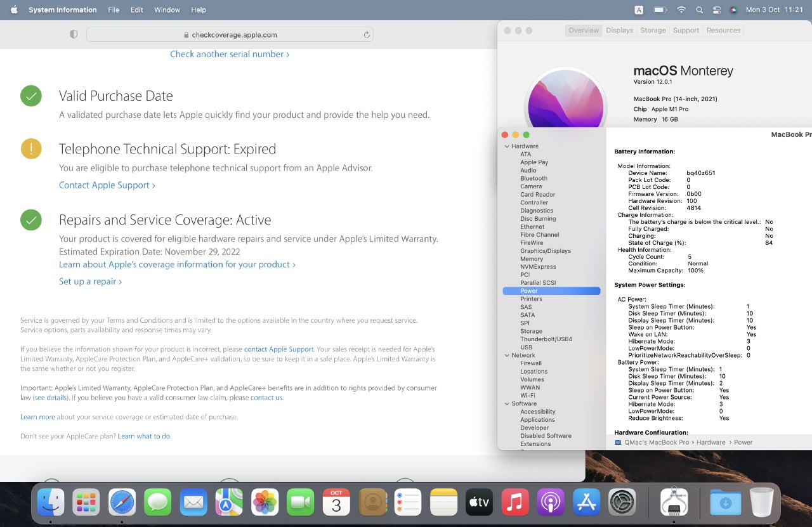
Task: Launch App Store from the Dock
Action: [586, 502]
